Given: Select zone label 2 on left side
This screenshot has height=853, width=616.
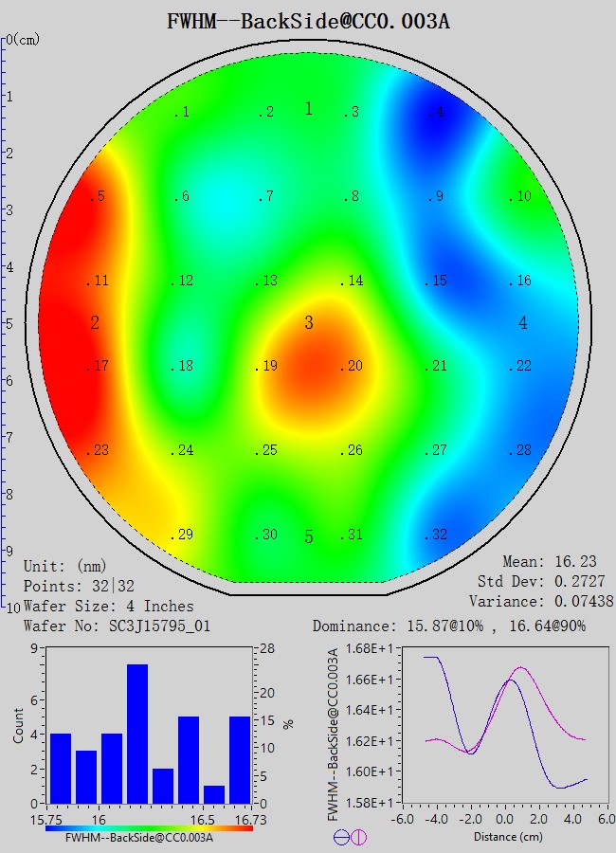Looking at the screenshot, I should (95, 324).
